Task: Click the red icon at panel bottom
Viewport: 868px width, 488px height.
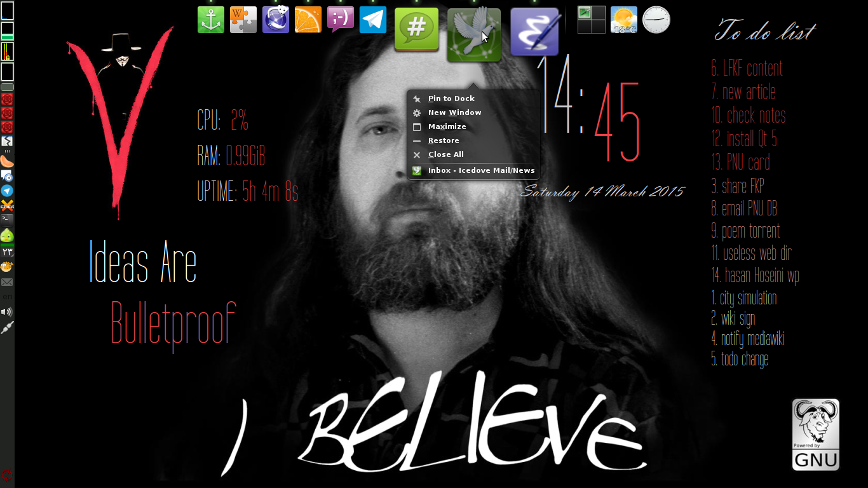Action: pyautogui.click(x=7, y=475)
